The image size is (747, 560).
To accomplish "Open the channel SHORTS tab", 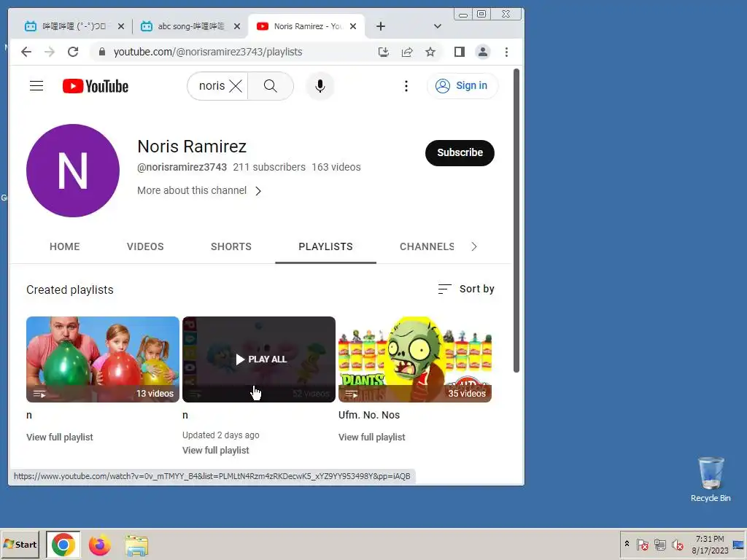I will click(x=231, y=246).
